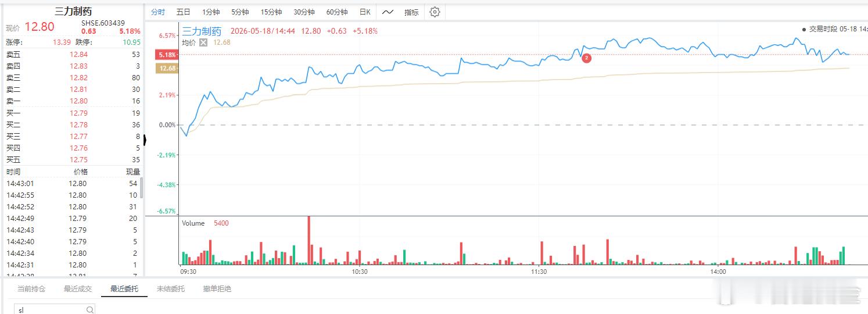The width and height of the screenshot is (868, 314).
Task: Click the tan 12.68 average price tag
Action: coord(167,68)
